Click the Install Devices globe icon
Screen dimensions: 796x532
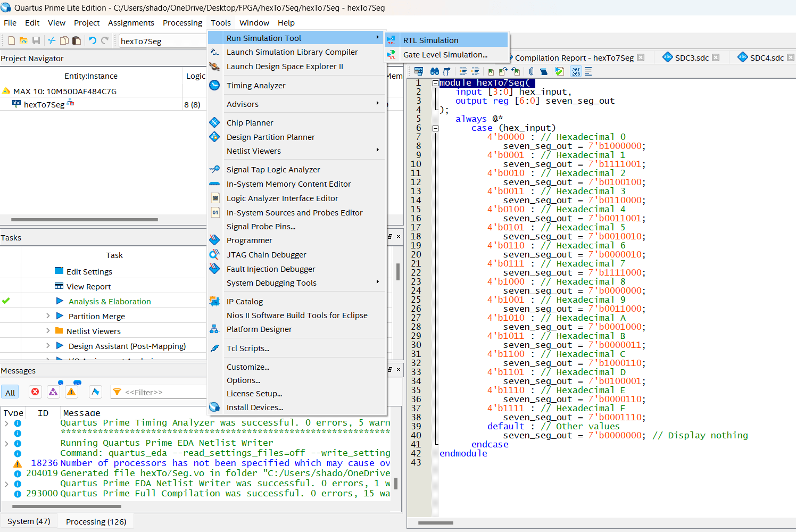tap(214, 407)
